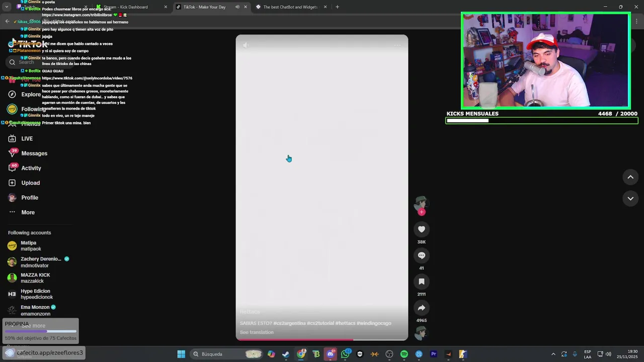Seek on the red video progress bar
The width and height of the screenshot is (644, 362).
tap(322, 339)
